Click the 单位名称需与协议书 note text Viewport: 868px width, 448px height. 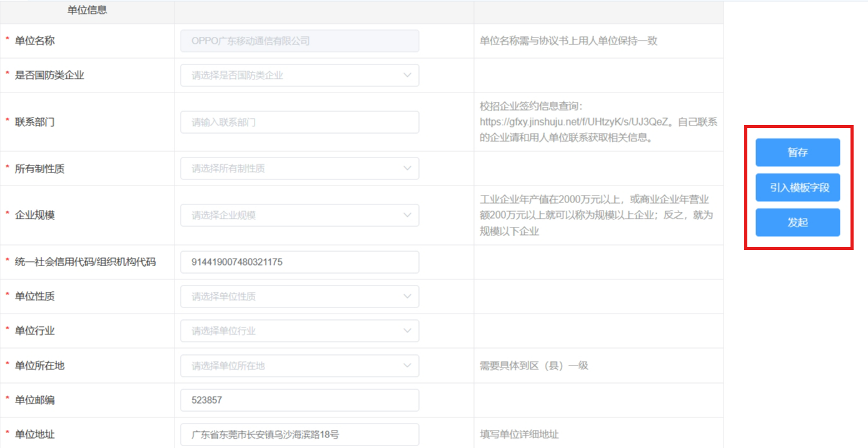point(568,41)
